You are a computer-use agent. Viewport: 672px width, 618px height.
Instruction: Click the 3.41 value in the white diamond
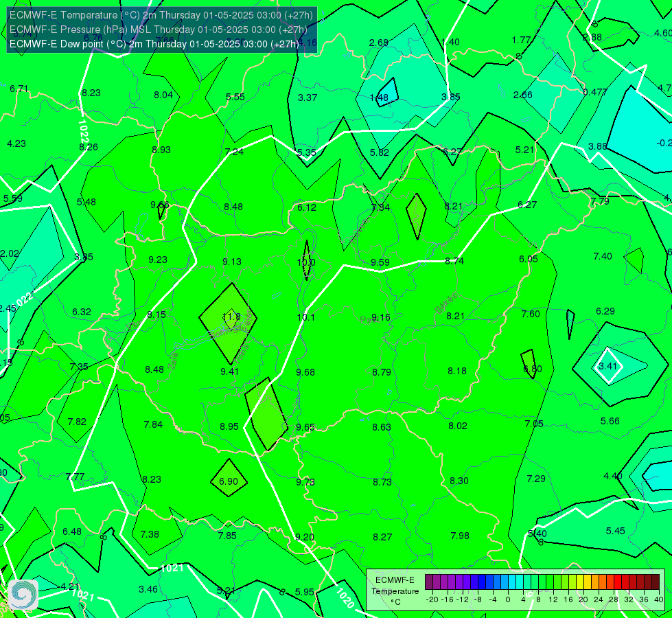[x=607, y=366]
